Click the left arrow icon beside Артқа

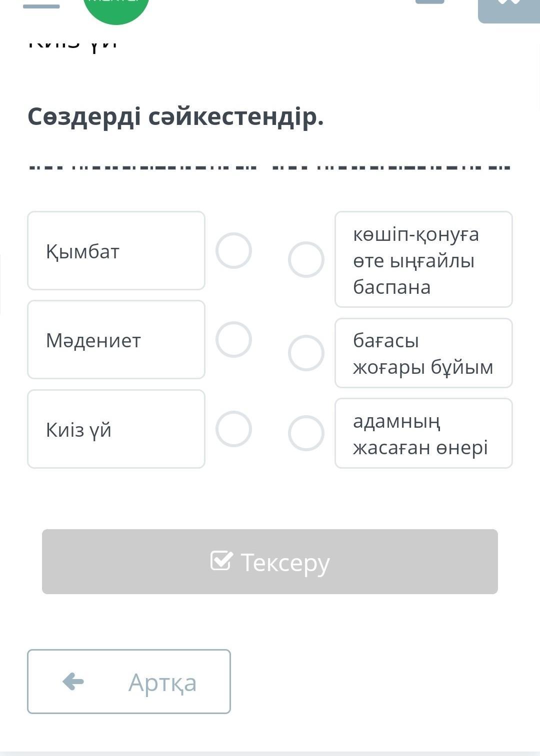(x=73, y=682)
